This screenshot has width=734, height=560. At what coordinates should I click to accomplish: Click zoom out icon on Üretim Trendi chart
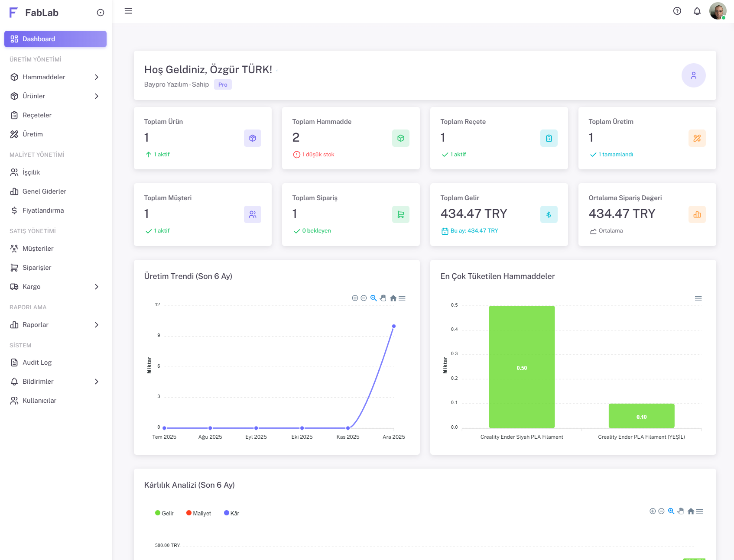tap(364, 298)
